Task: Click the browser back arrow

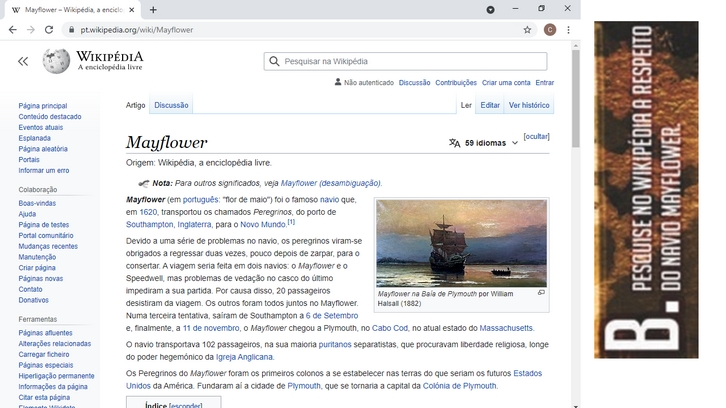Action: tap(12, 30)
